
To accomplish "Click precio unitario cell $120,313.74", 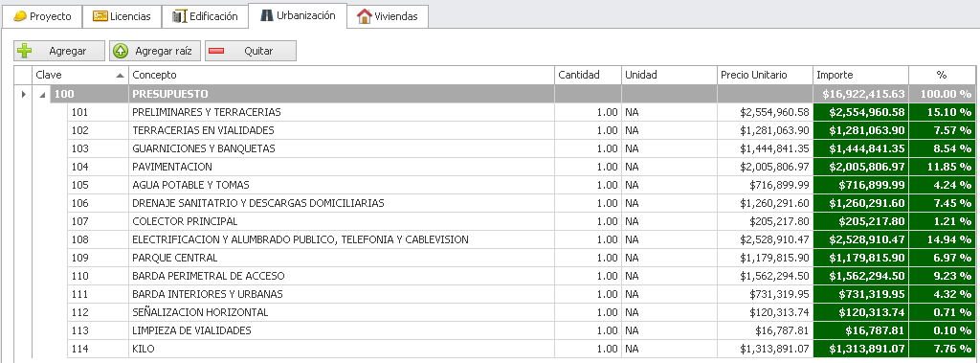I will [x=765, y=311].
